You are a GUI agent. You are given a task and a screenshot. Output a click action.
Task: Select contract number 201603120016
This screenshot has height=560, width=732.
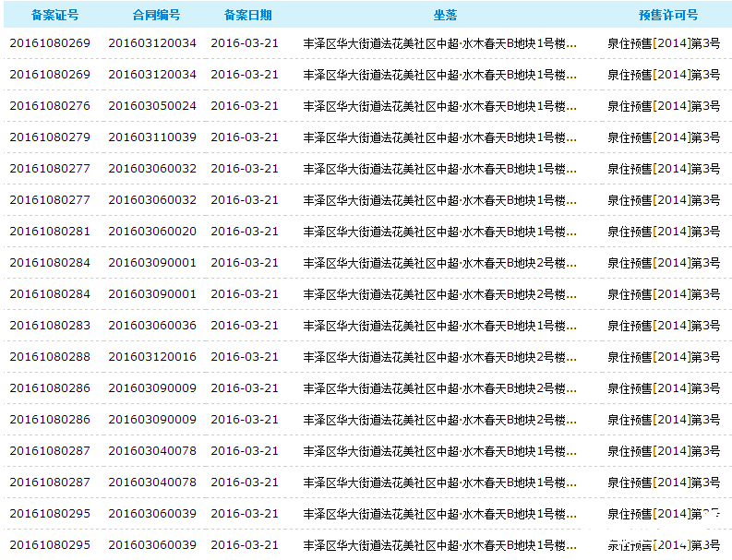152,357
